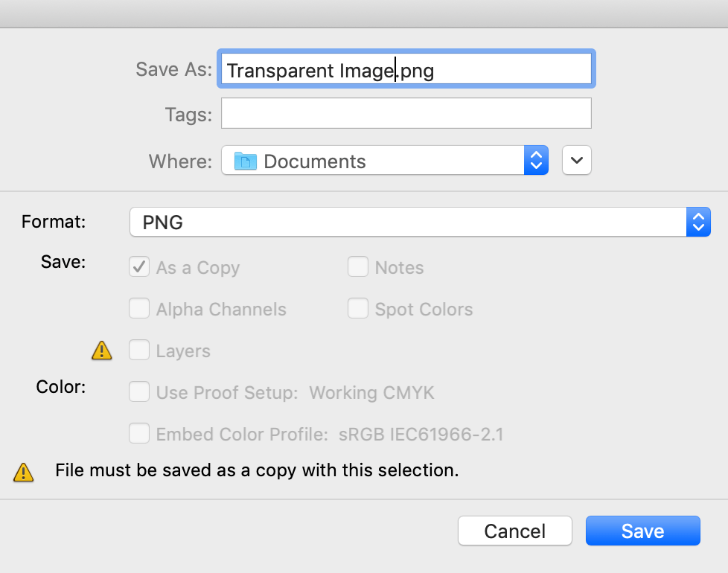Expand the dialog with the disclosure chevron
Viewport: 728px width, 573px height.
576,160
